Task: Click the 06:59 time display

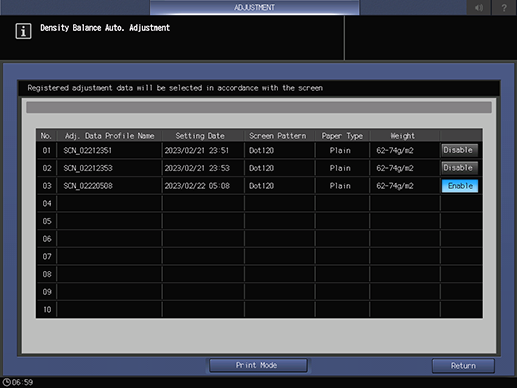Action: 22,382
